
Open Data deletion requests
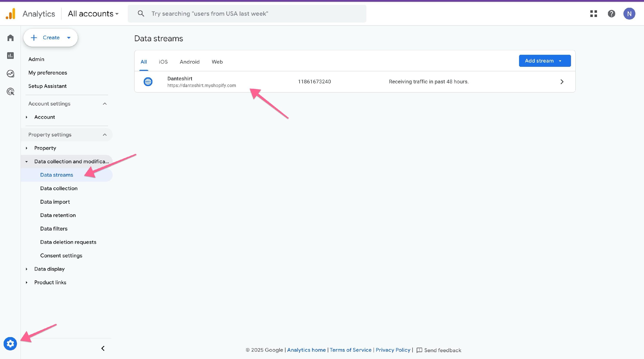[68, 242]
